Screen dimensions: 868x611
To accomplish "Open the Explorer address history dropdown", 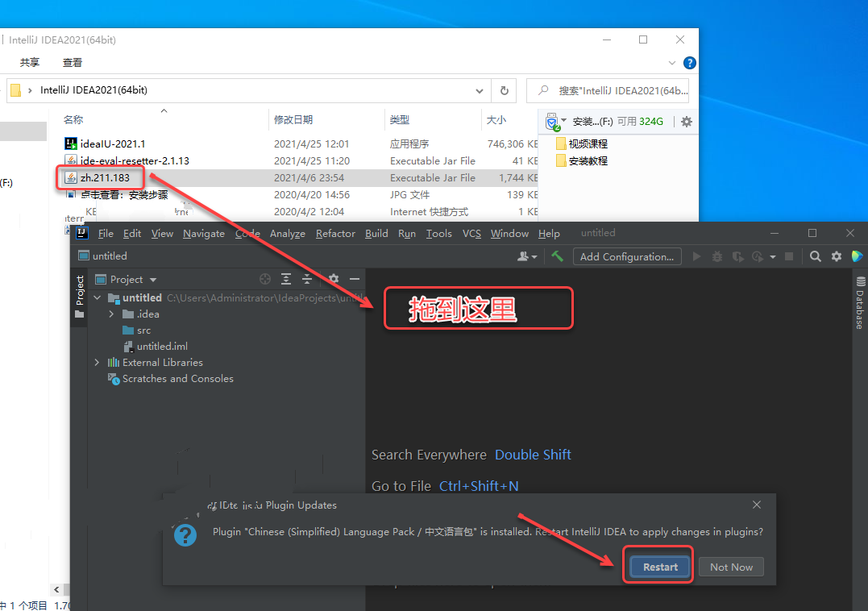I will coord(480,90).
